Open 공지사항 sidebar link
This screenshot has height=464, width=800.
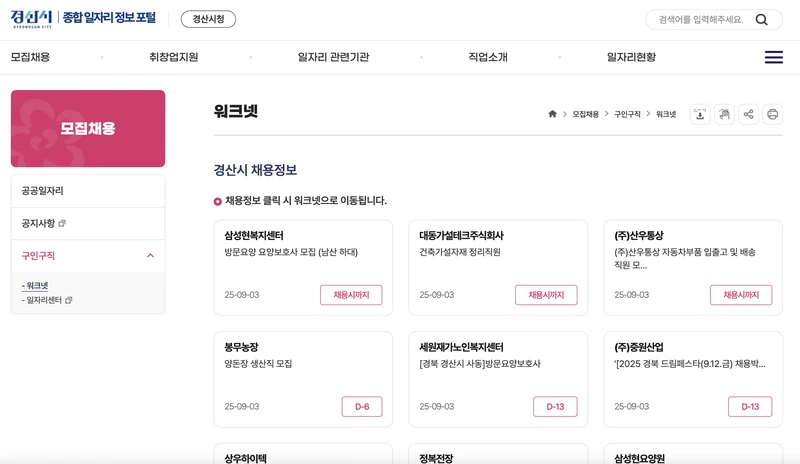point(38,223)
